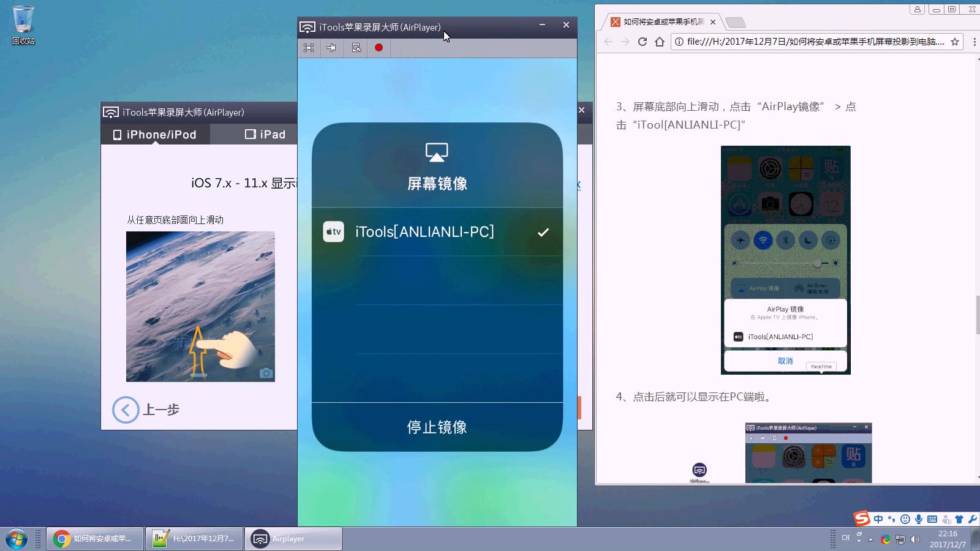Screen dimensions: 980x551
Task: Toggle the checkmark for iTools[ANLIANLI-PC]
Action: 543,232
